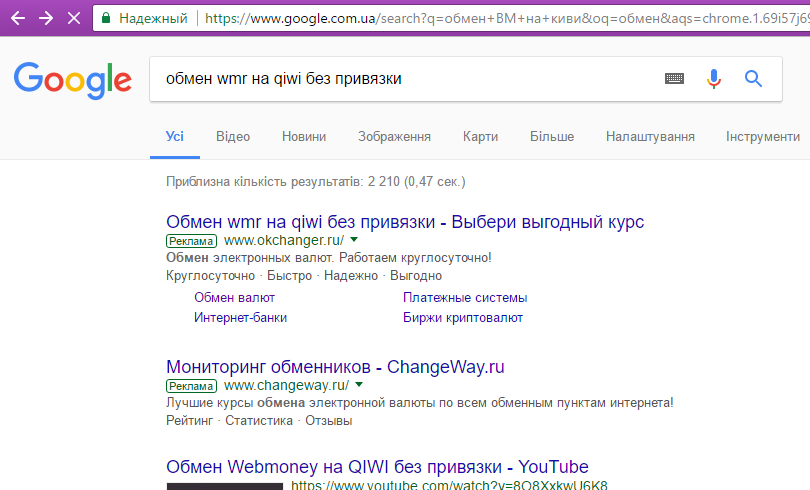The image size is (810, 490).
Task: Switch to the Відео tab
Action: point(232,136)
